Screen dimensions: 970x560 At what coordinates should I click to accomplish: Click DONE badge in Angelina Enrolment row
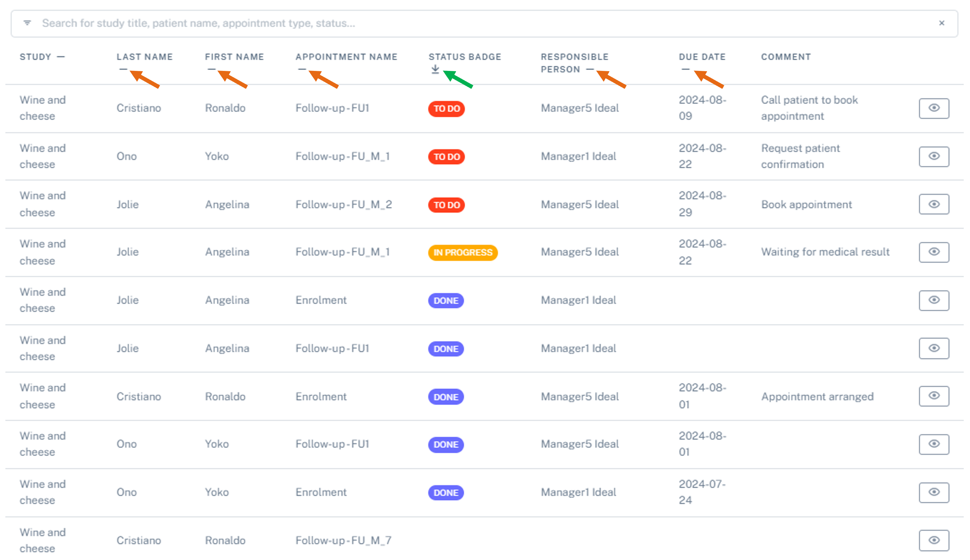tap(446, 301)
